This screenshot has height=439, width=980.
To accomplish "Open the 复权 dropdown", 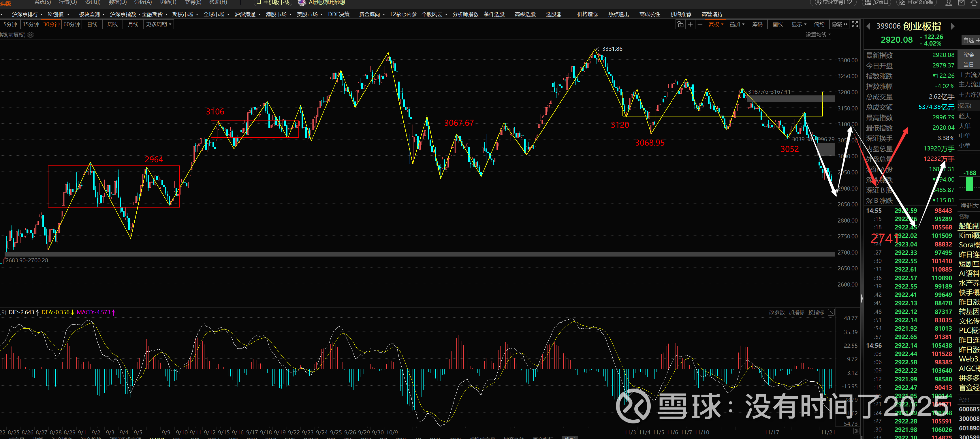I will pyautogui.click(x=716, y=24).
